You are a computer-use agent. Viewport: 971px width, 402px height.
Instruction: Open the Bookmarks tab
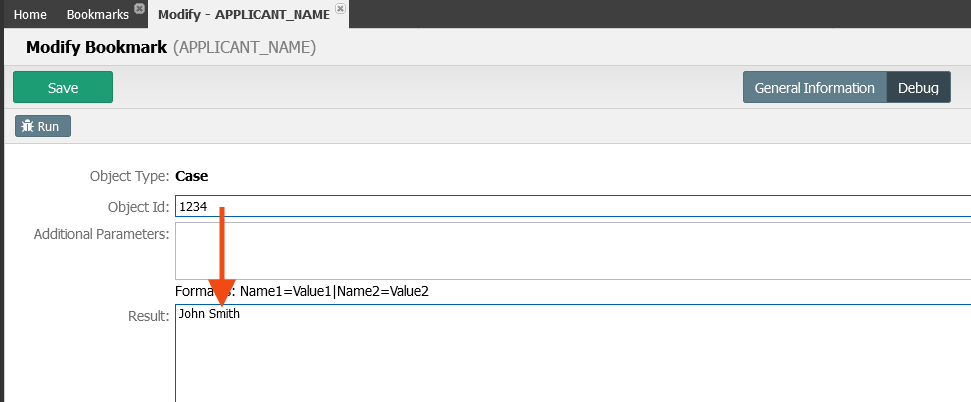(98, 14)
